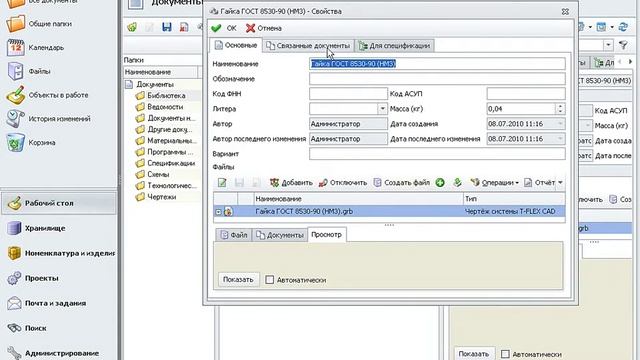
Task: Select Спецификации folder in tree
Action: tap(166, 163)
